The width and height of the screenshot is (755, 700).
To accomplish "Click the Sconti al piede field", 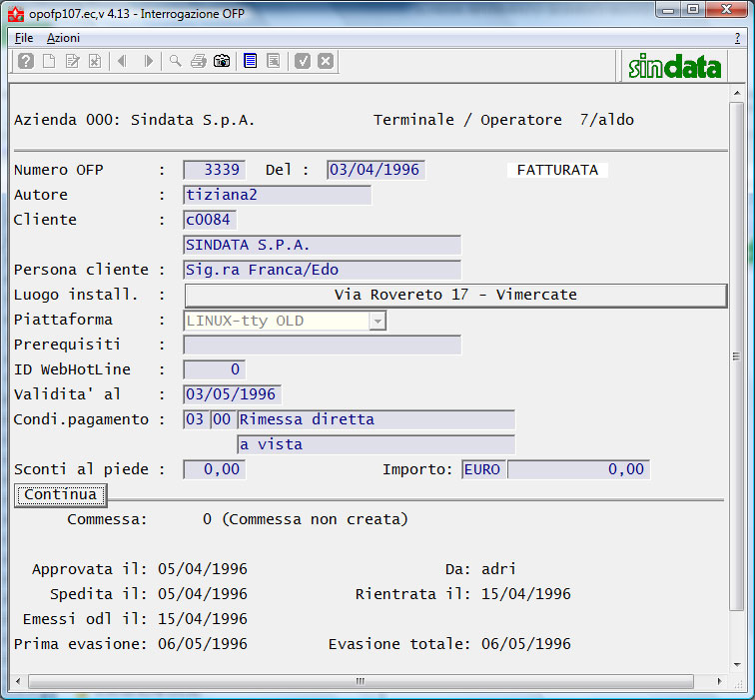I will click(x=215, y=469).
